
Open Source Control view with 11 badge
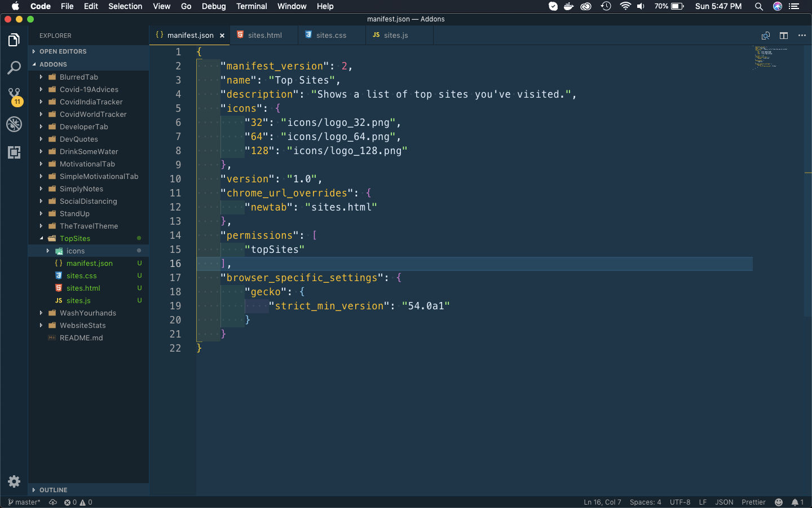[14, 97]
